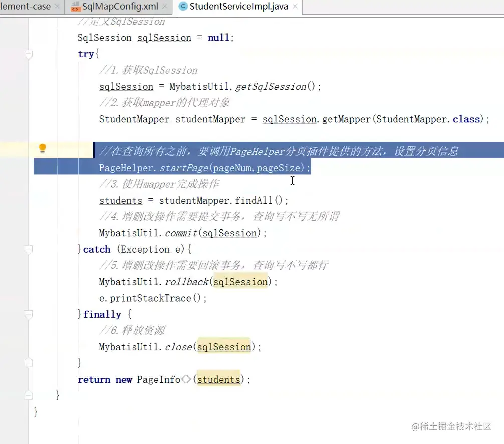The image size is (504, 444).
Task: Click highlighted sqlSession in close call
Action: (224, 347)
